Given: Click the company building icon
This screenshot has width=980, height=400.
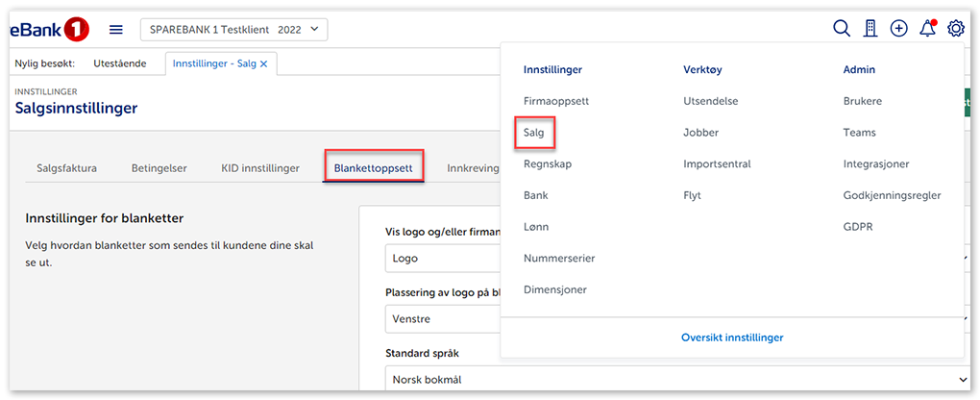Looking at the screenshot, I should (870, 29).
